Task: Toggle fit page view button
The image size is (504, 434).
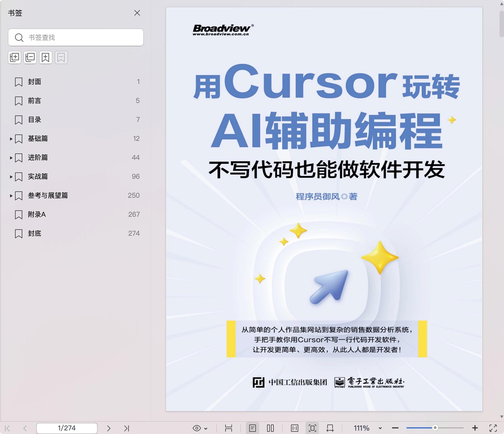Action: click(312, 428)
